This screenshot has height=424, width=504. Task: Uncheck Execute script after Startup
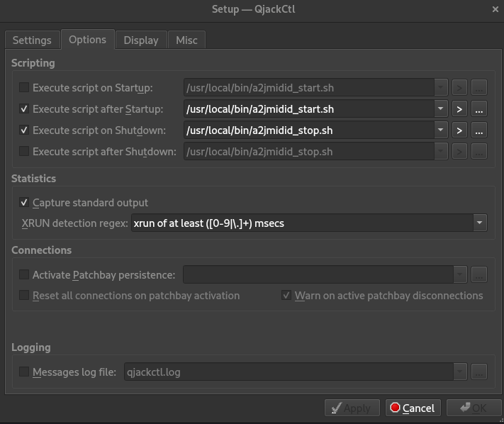pyautogui.click(x=25, y=109)
